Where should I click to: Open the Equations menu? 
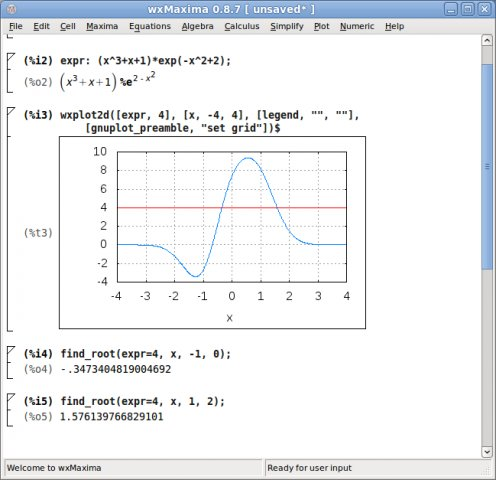[x=150, y=26]
